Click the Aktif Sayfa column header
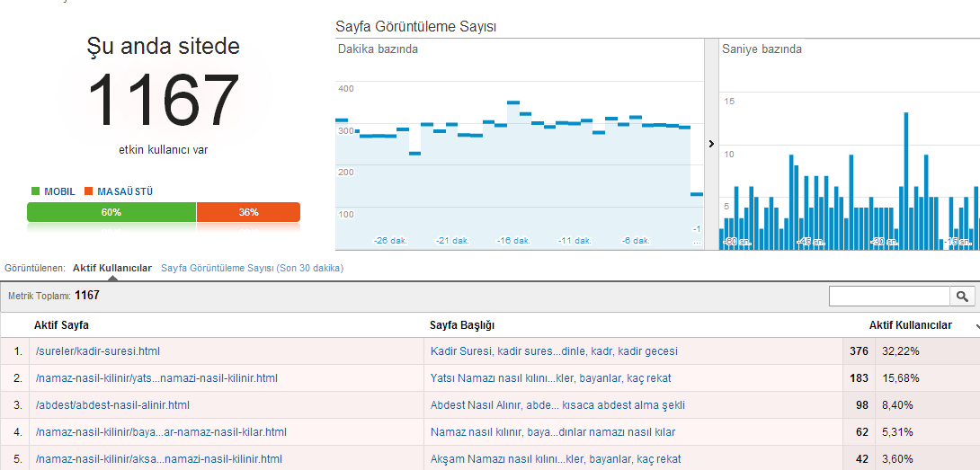Screen dimensions: 980x470 point(61,325)
